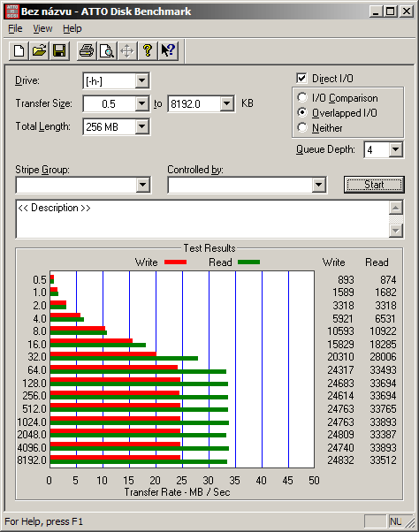The image size is (419, 532).
Task: Click the resize grip in status bar corner
Action: (x=410, y=522)
